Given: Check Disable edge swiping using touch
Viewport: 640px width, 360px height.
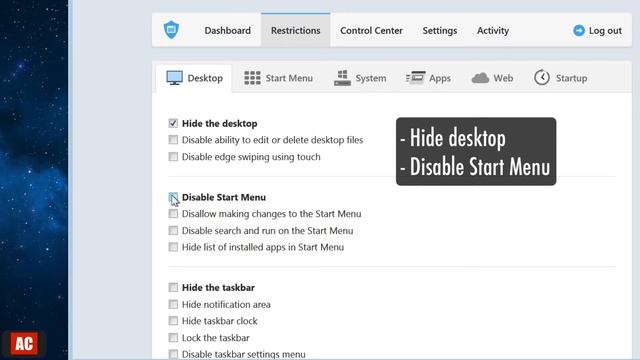Looking at the screenshot, I should [173, 157].
